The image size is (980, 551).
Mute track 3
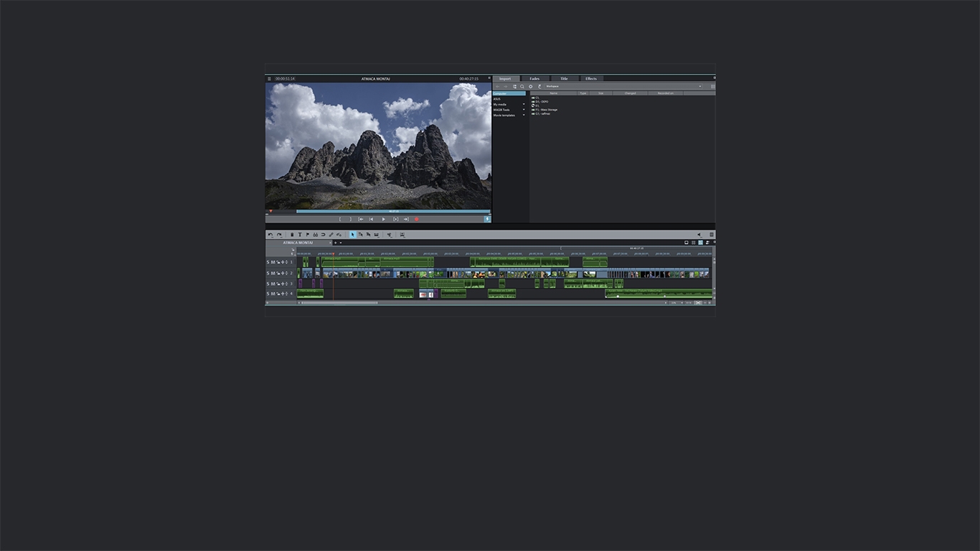click(x=273, y=284)
